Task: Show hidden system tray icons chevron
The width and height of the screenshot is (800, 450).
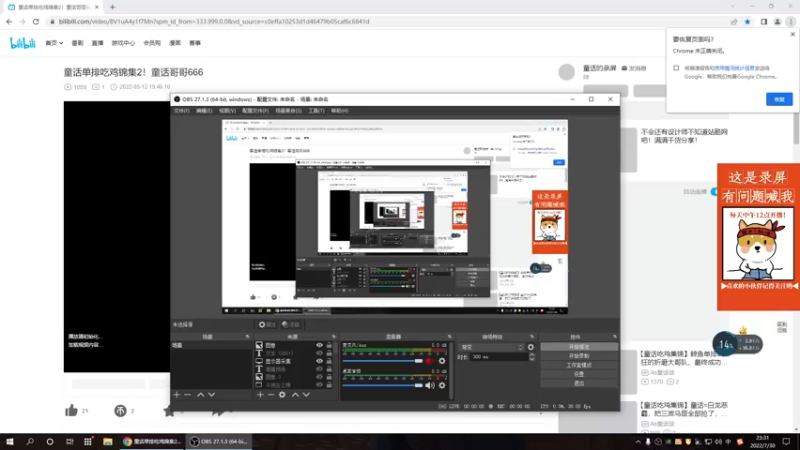Action: [x=638, y=442]
